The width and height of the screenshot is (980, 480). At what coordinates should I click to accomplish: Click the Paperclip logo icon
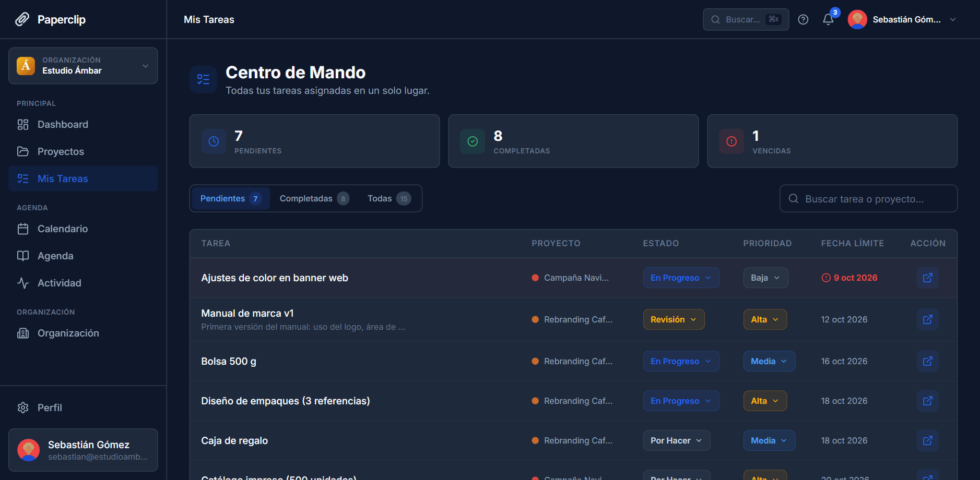pyautogui.click(x=22, y=19)
